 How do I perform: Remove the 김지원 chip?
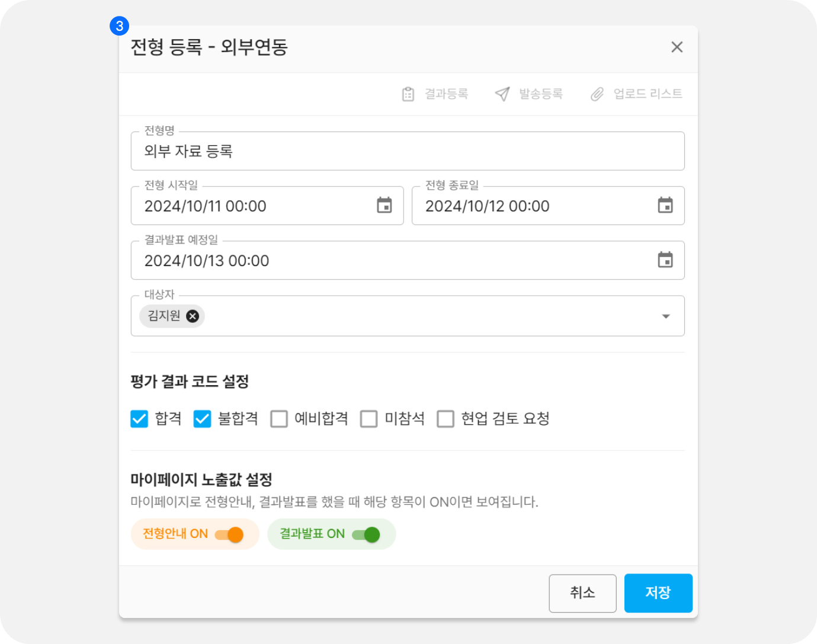(x=193, y=316)
